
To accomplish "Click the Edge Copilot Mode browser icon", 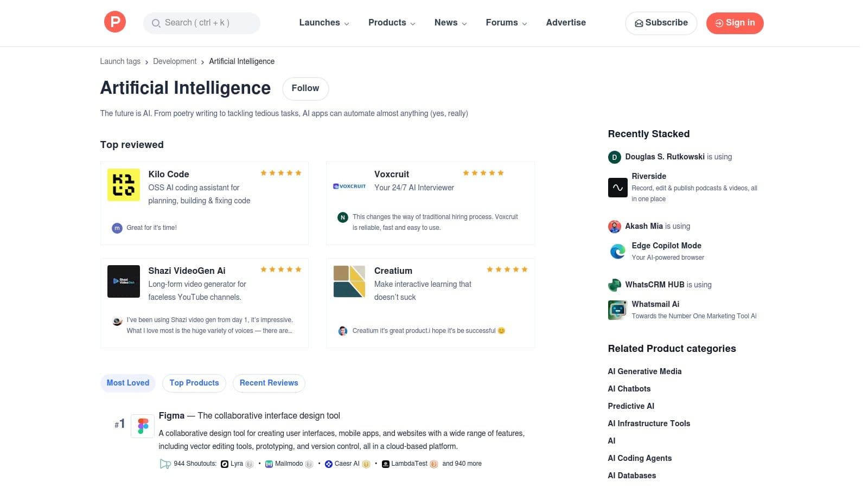I will 617,251.
